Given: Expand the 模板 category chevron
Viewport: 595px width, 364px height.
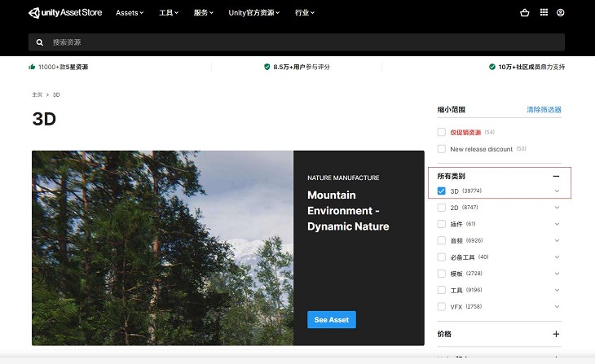Looking at the screenshot, I should pyautogui.click(x=557, y=274).
